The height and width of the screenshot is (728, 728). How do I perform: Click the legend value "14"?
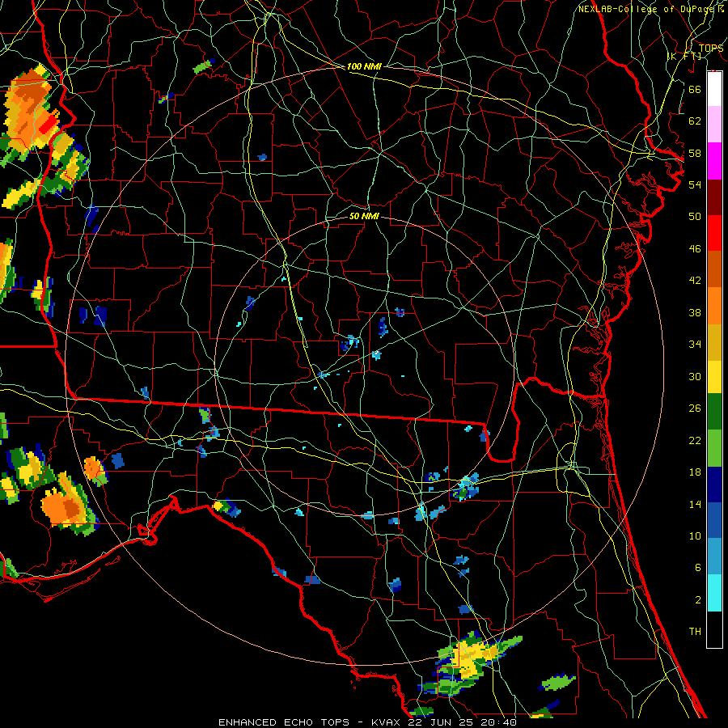tap(695, 504)
